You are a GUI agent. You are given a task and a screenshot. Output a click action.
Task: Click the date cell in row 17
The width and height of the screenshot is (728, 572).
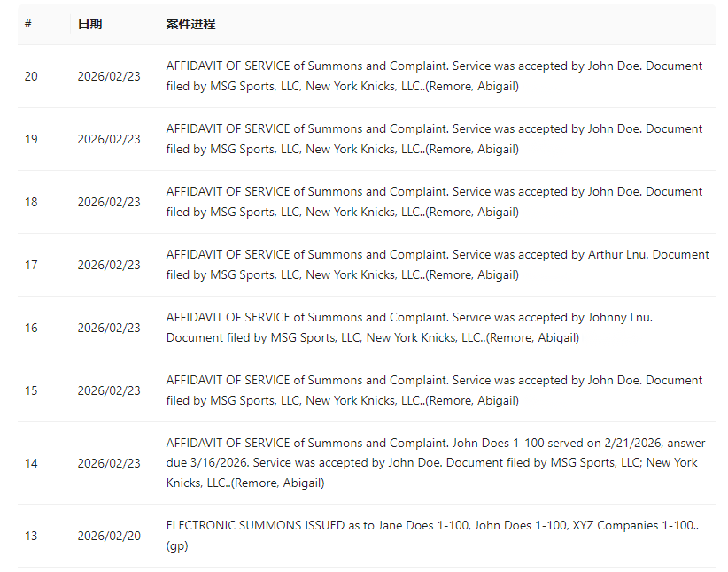pyautogui.click(x=108, y=265)
